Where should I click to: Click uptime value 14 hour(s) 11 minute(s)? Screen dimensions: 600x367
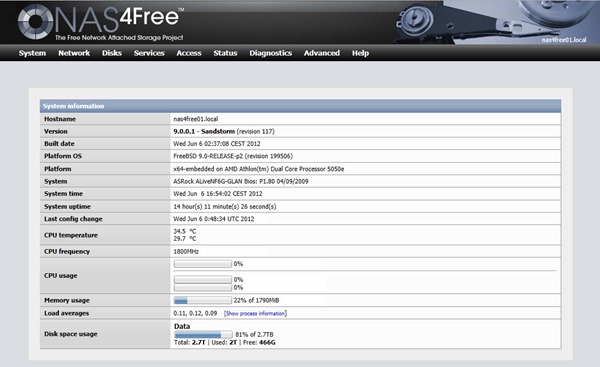click(x=225, y=207)
